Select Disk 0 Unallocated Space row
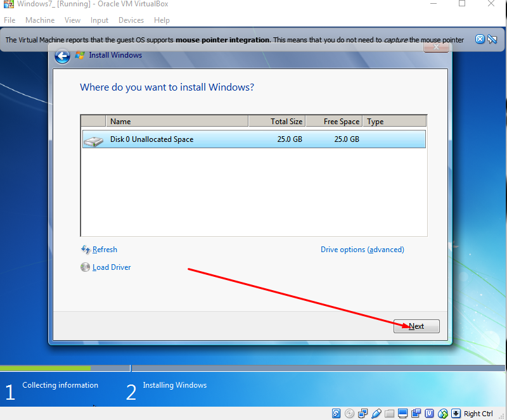 tap(254, 139)
